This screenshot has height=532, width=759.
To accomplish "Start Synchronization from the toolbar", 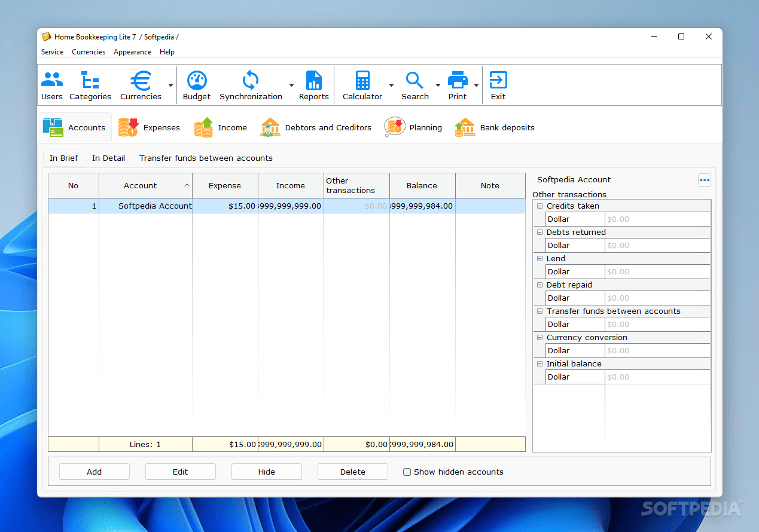I will coord(251,85).
